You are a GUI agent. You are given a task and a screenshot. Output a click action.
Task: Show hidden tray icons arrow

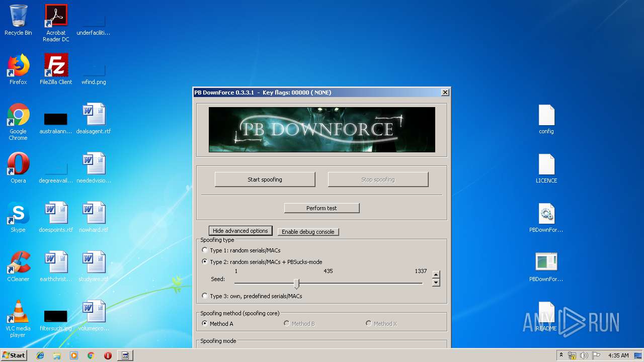pyautogui.click(x=561, y=355)
